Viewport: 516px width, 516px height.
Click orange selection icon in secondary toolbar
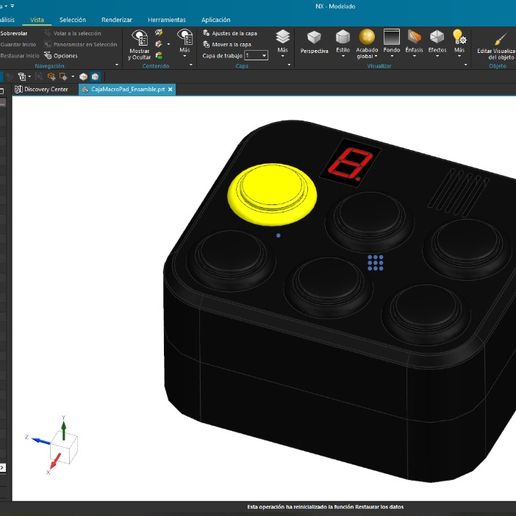click(x=51, y=77)
